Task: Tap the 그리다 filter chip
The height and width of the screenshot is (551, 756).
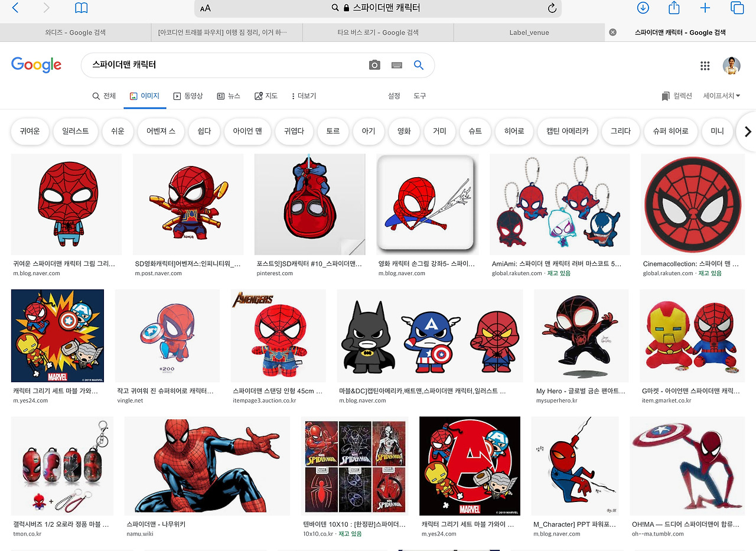Action: [x=621, y=131]
